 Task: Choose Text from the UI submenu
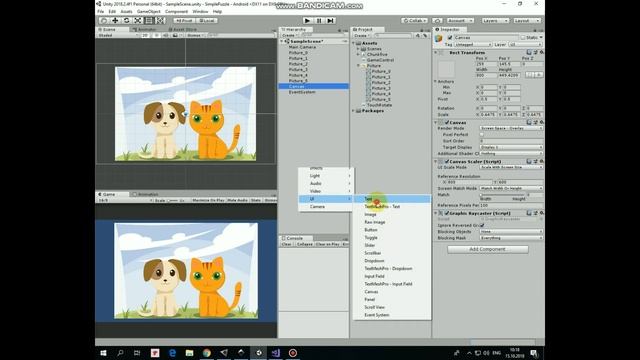click(392, 199)
